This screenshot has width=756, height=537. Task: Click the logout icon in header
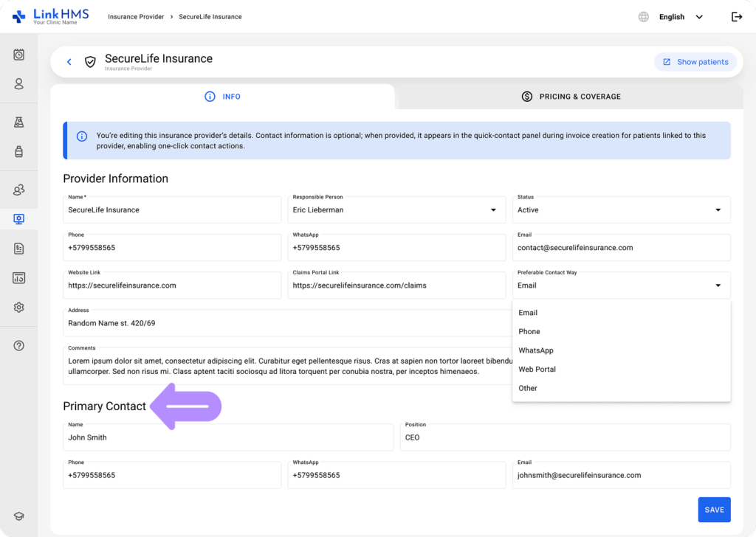point(736,17)
